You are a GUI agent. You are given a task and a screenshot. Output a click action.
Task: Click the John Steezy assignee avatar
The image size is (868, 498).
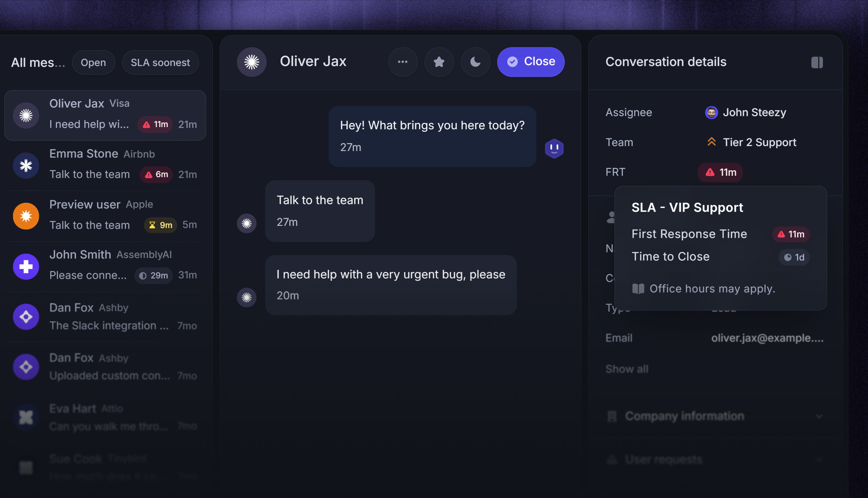711,112
